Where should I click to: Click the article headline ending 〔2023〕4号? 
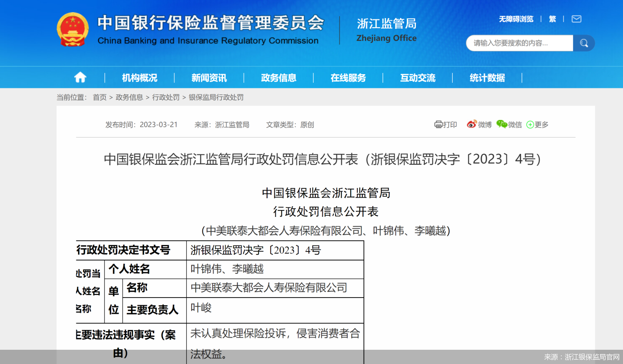click(x=323, y=159)
